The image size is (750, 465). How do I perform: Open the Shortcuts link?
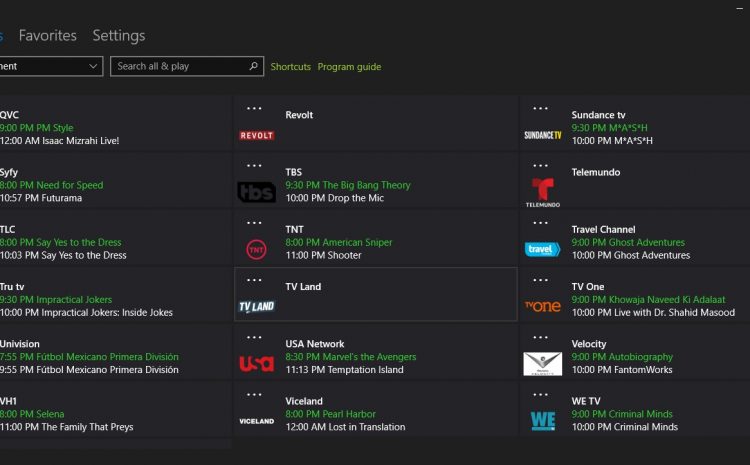290,66
